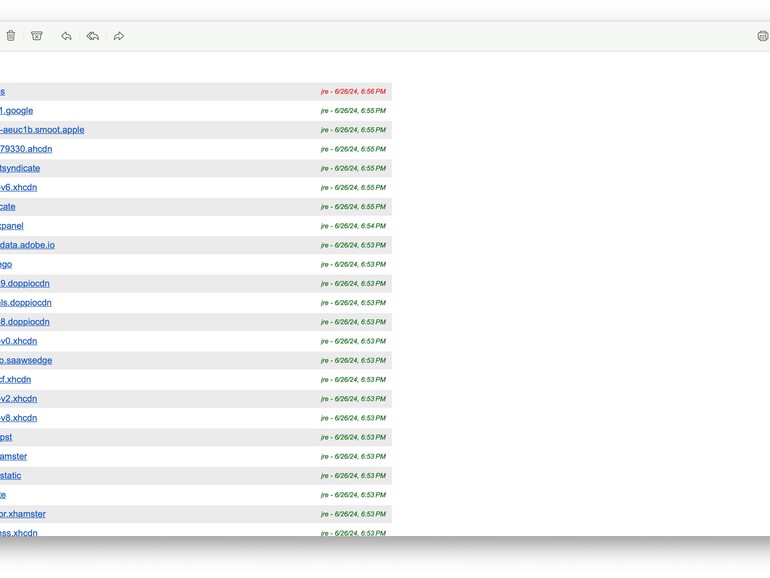Open the cf.xhcdn link
The image size is (770, 578).
15,380
